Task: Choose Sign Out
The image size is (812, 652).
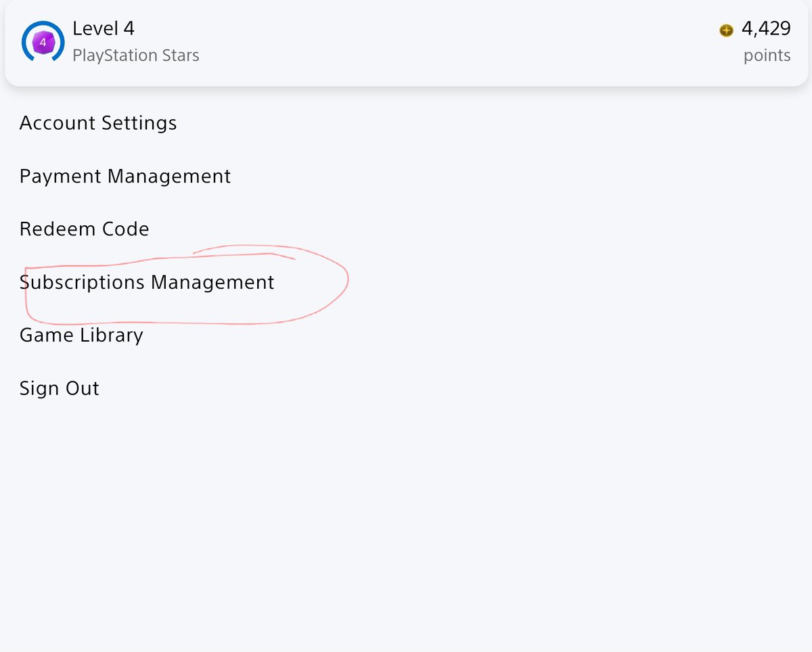Action: click(x=60, y=388)
